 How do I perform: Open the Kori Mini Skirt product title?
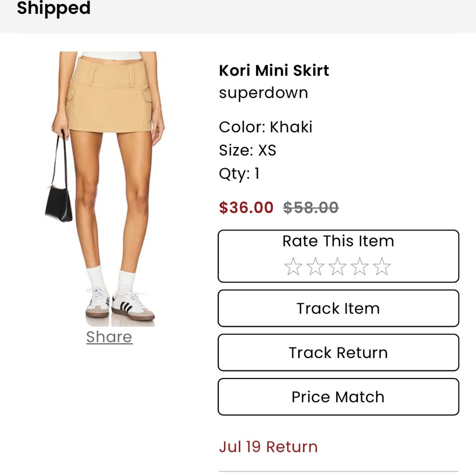coord(274,70)
